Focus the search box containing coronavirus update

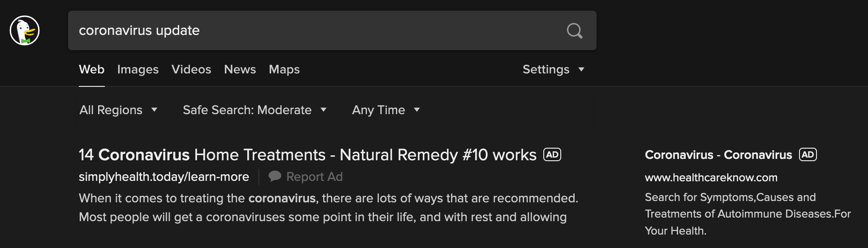(x=314, y=30)
